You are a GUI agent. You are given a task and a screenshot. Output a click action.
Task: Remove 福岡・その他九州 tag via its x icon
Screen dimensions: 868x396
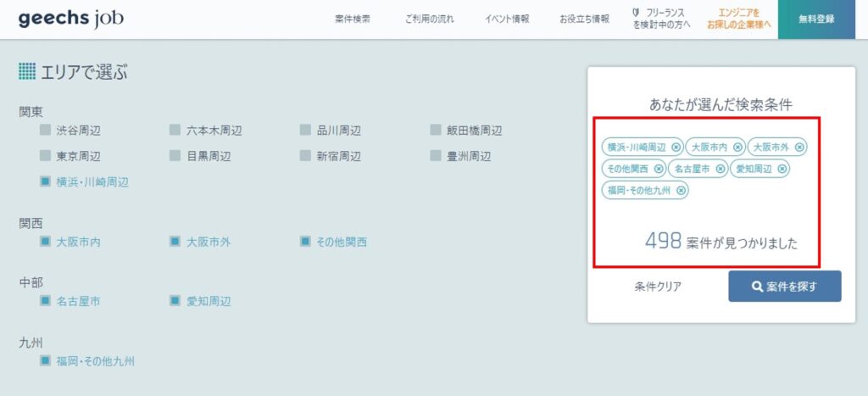[681, 191]
